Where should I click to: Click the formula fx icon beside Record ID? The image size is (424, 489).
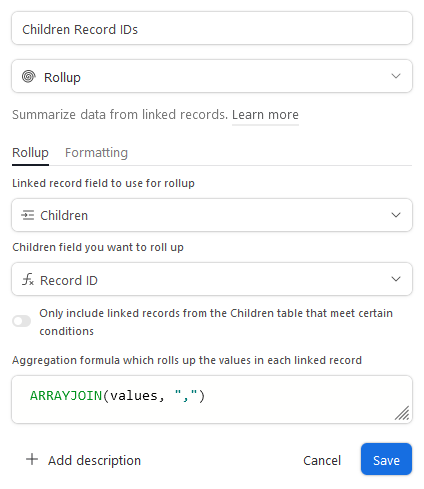click(28, 279)
